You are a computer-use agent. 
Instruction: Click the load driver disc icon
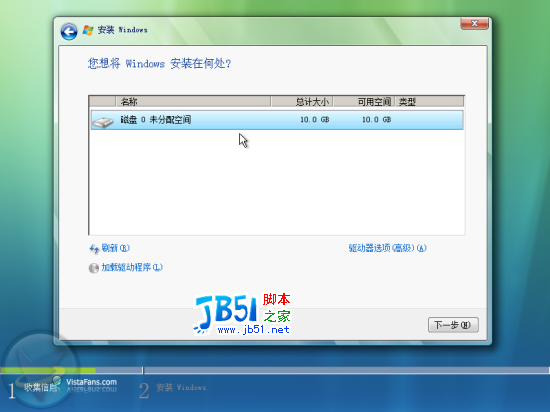pos(94,268)
